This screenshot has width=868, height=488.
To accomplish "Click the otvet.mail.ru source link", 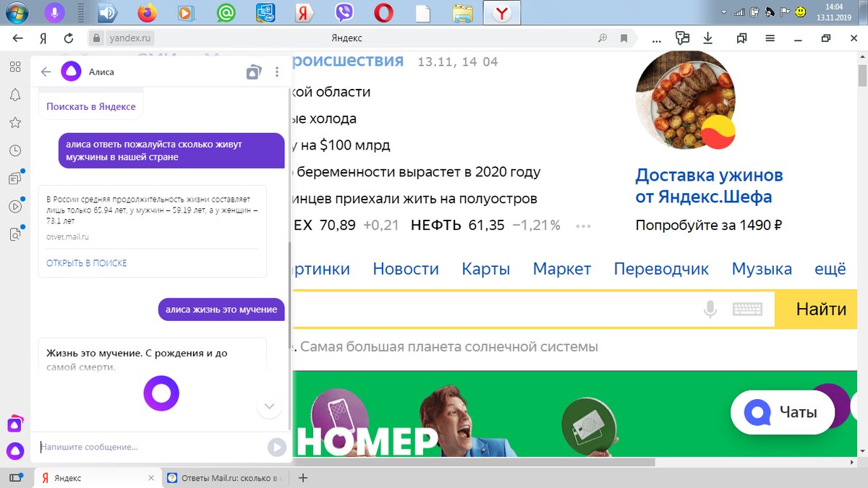I will point(67,236).
